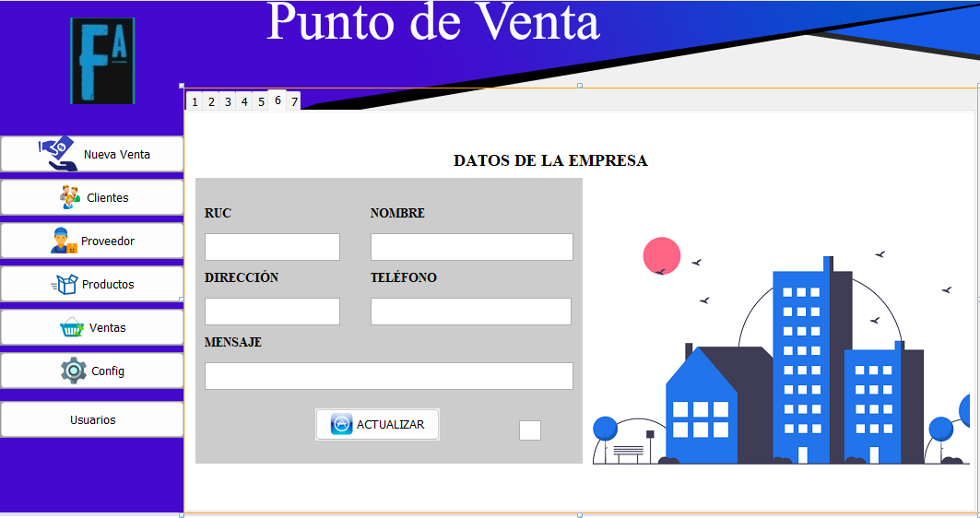The width and height of the screenshot is (980, 518).
Task: Click the shopping basket icon on Ventas
Action: [71, 327]
